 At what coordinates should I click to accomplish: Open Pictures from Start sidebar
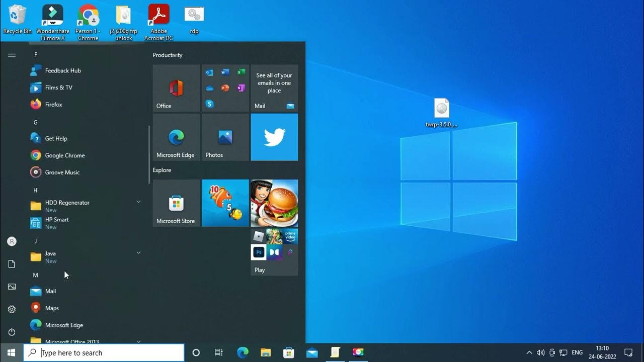point(12,287)
